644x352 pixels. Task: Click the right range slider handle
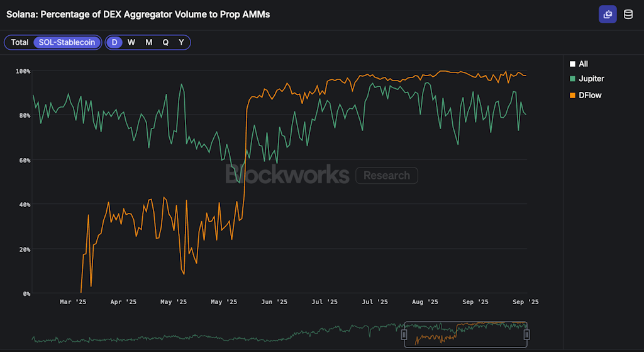coord(527,334)
